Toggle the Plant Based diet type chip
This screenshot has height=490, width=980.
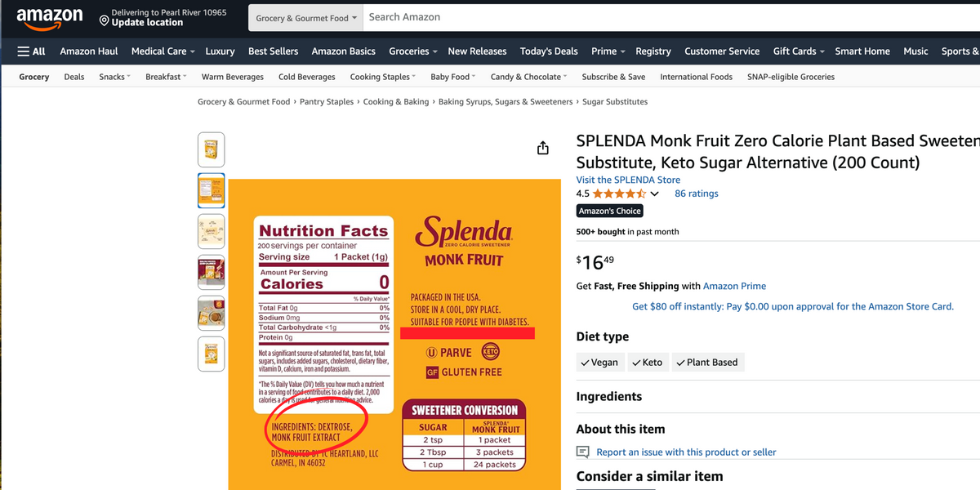[707, 362]
